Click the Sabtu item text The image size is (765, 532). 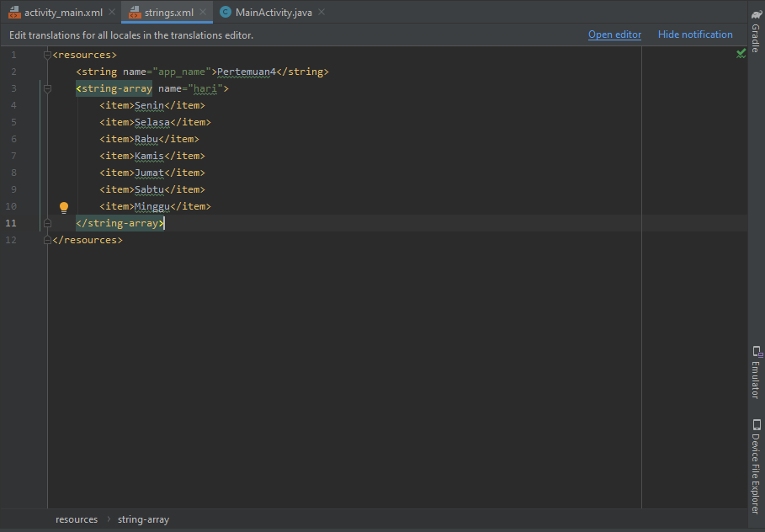pos(149,189)
